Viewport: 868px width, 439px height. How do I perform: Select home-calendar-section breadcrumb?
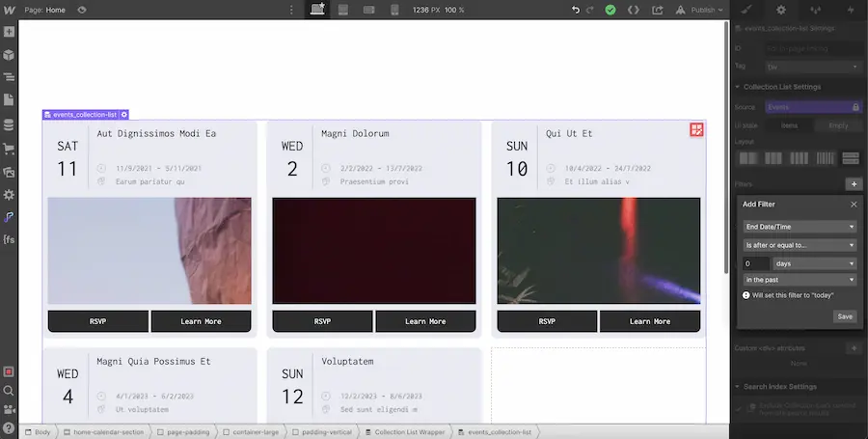[x=103, y=432]
